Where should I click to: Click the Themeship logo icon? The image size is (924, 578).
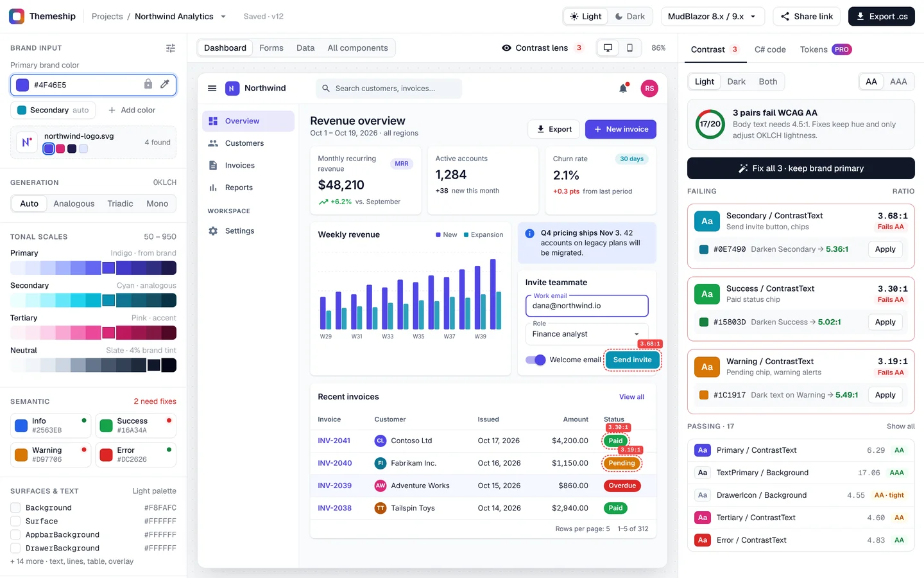coord(17,16)
